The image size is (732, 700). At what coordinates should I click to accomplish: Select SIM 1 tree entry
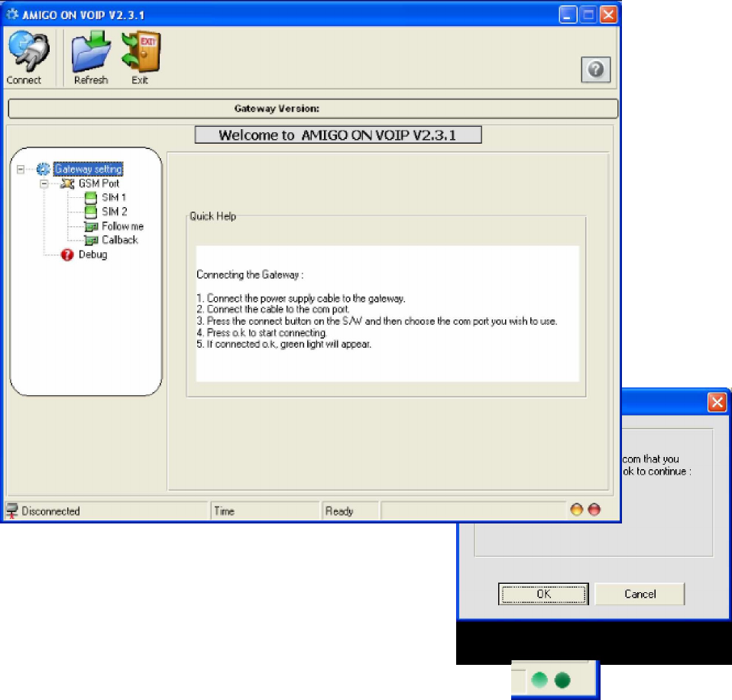click(x=114, y=197)
